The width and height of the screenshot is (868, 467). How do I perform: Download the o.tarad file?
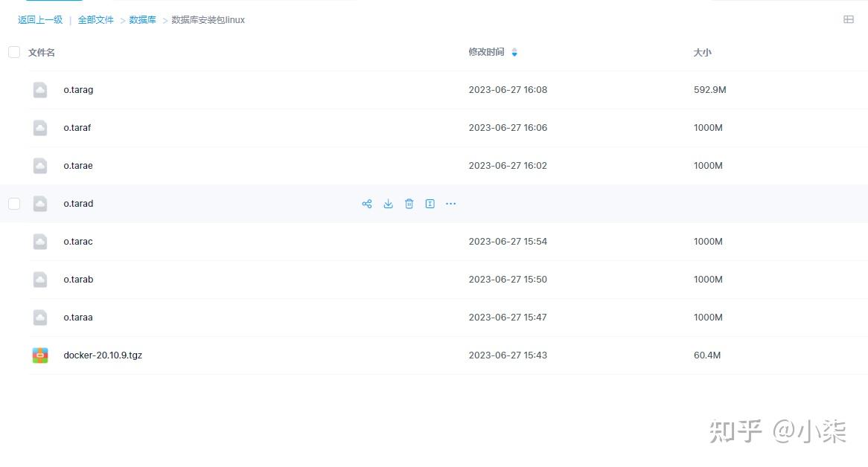coord(388,204)
